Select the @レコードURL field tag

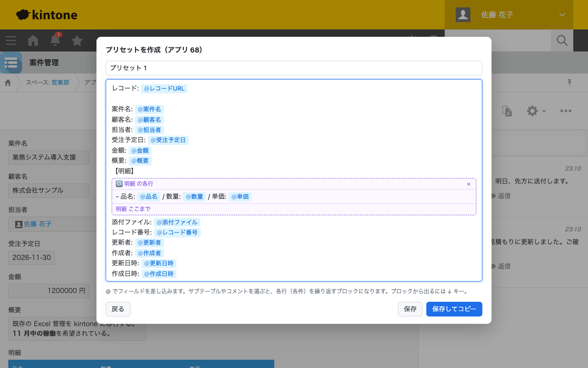[x=164, y=88]
